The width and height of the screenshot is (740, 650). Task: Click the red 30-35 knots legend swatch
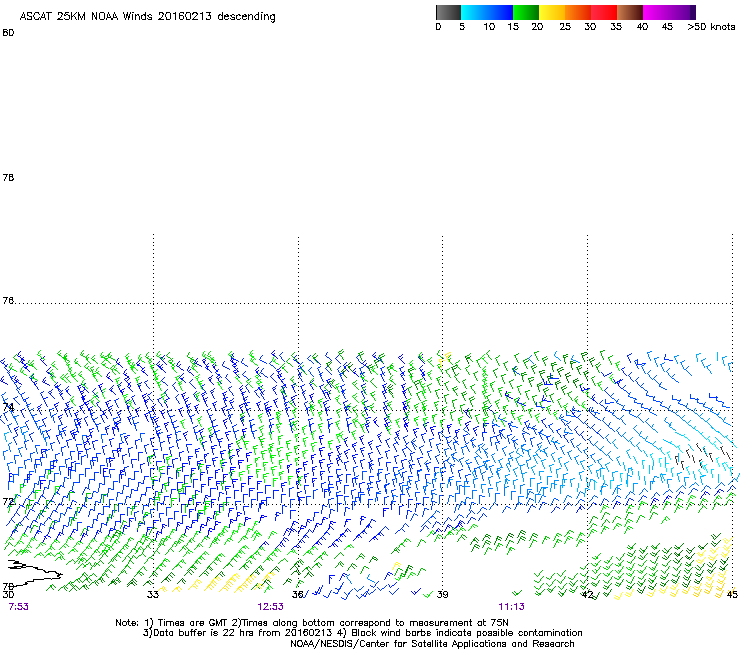click(604, 12)
